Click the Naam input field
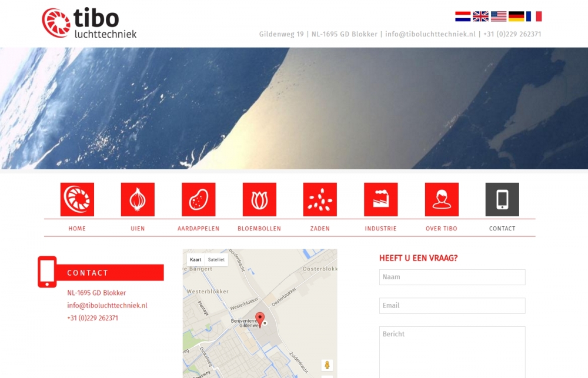The height and width of the screenshot is (378, 588). point(452,277)
